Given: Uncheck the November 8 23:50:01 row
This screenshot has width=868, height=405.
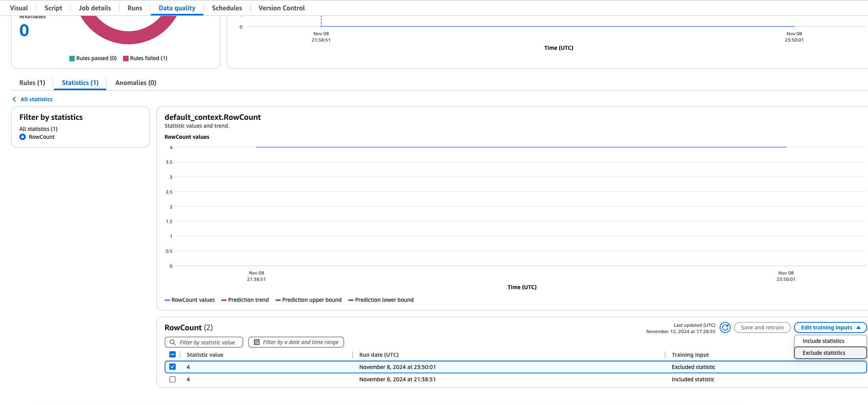Looking at the screenshot, I should click(172, 367).
